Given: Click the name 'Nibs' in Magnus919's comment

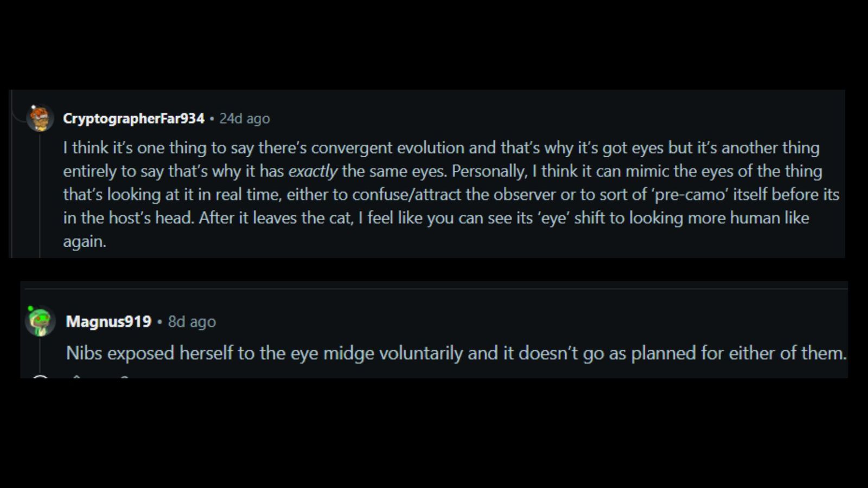Looking at the screenshot, I should pos(84,353).
